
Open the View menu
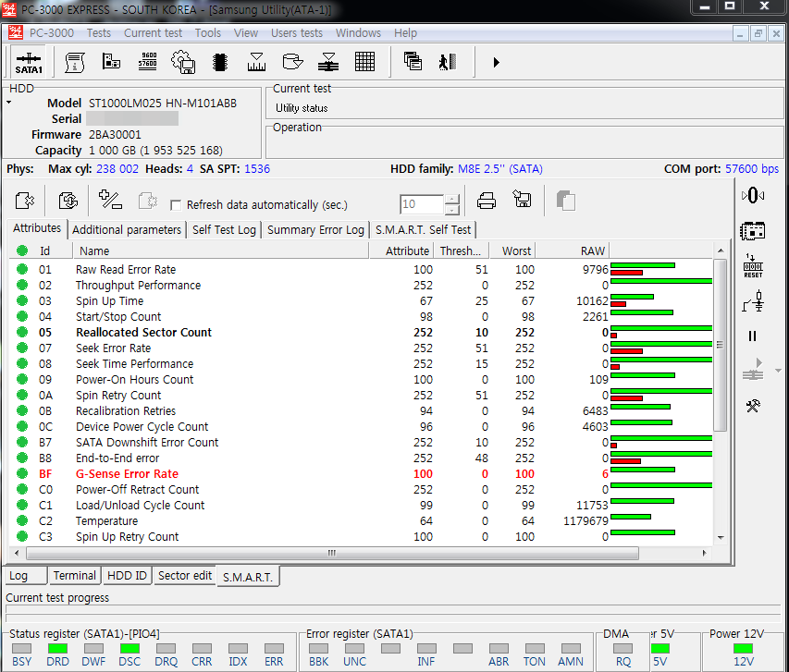(x=245, y=33)
